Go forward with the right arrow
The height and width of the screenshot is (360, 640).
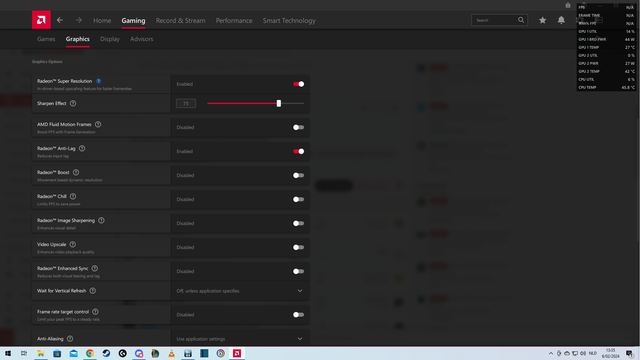coord(78,20)
